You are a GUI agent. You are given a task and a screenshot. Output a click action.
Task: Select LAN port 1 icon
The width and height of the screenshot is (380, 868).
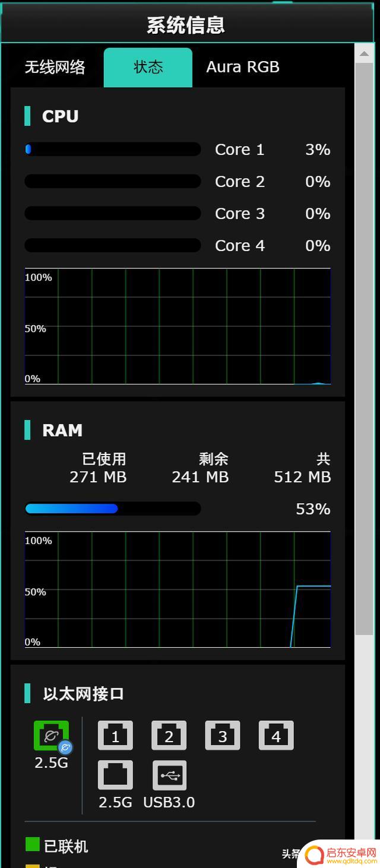click(115, 736)
